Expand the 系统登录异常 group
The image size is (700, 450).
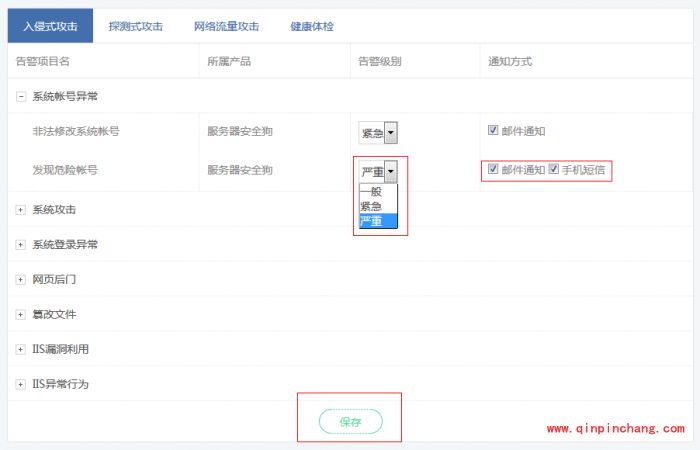(x=21, y=245)
